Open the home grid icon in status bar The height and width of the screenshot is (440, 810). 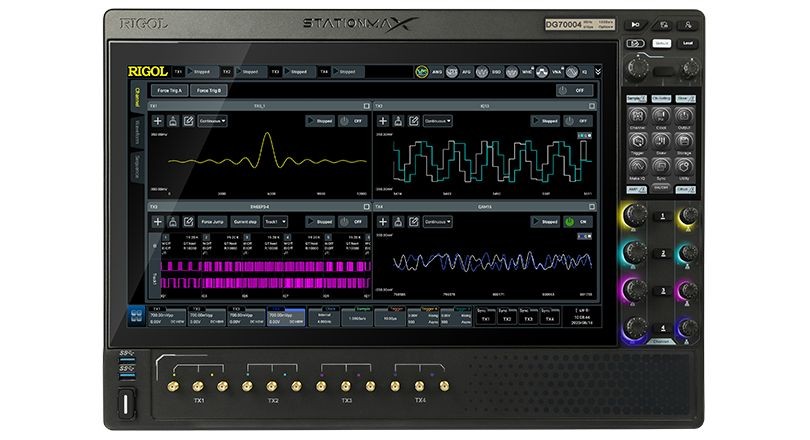pos(136,316)
